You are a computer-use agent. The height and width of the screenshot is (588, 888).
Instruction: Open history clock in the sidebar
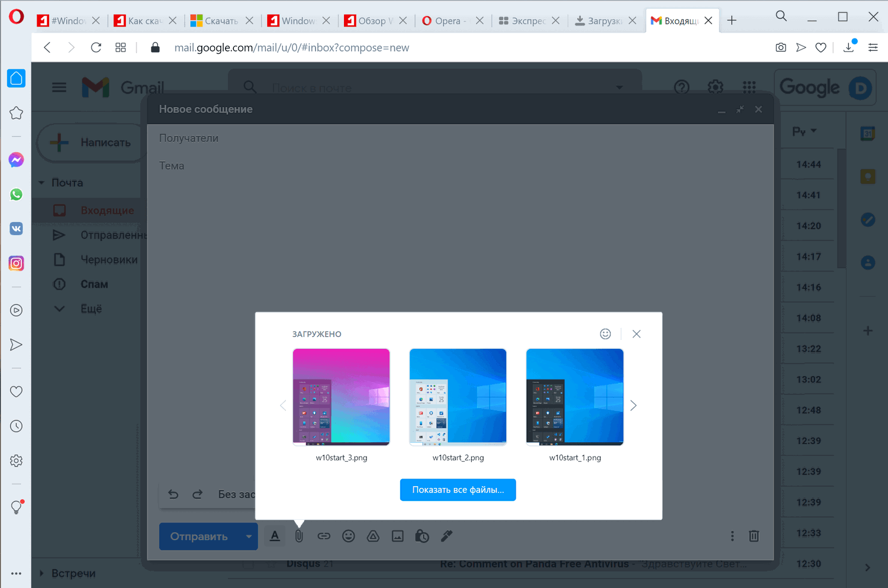[16, 426]
